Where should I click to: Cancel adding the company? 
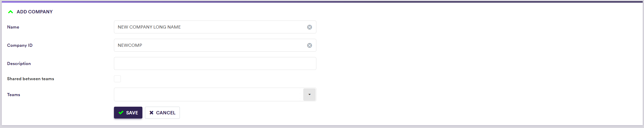point(162,113)
